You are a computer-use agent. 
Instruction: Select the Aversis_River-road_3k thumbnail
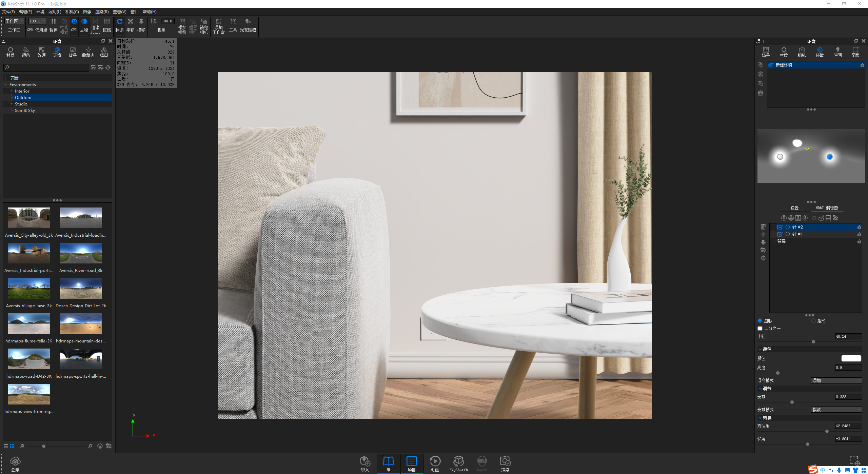[81, 253]
